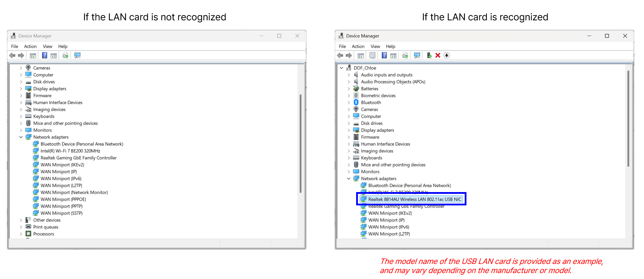Open View menu in right Device Manager window
Image resolution: width=644 pixels, height=279 pixels.
pyautogui.click(x=375, y=46)
